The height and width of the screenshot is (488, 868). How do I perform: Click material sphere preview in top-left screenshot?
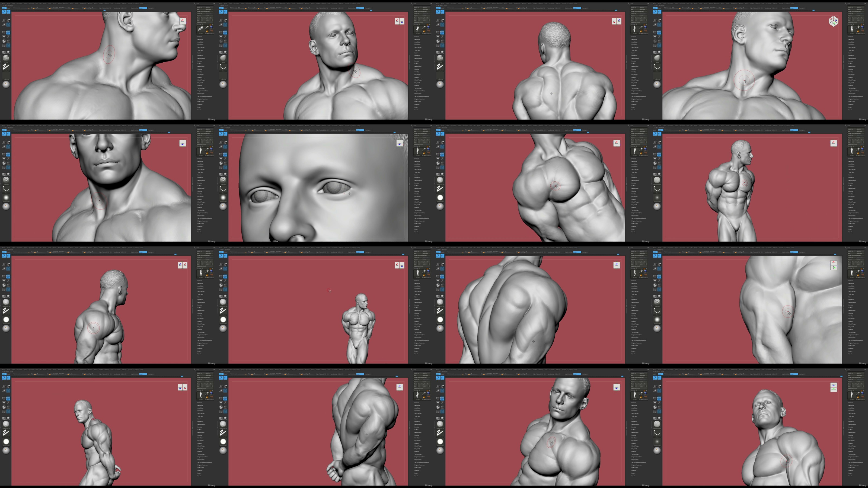tap(6, 84)
